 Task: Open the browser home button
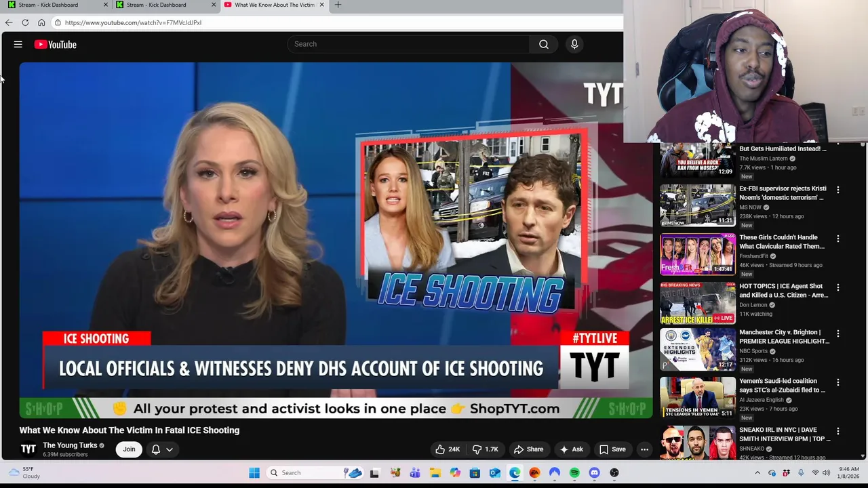point(41,22)
